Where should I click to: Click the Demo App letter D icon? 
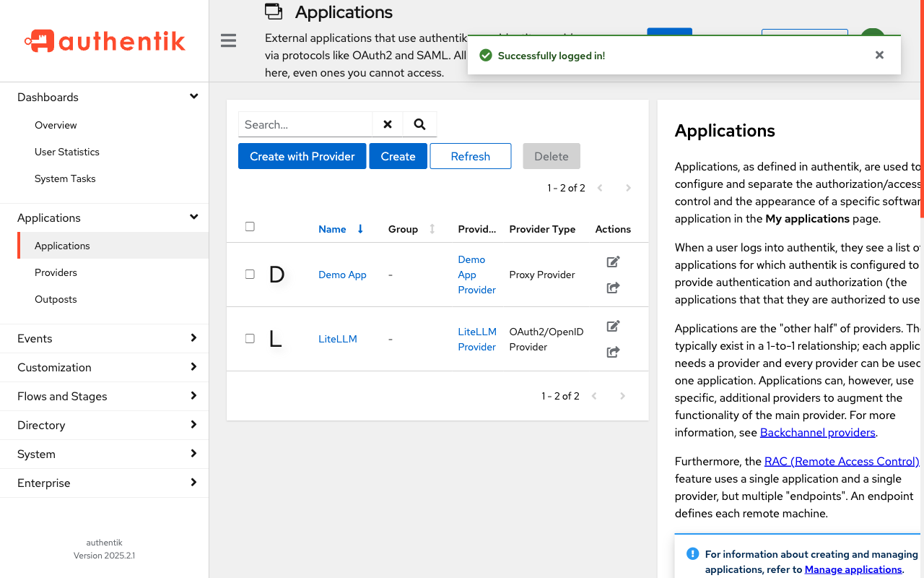click(x=276, y=275)
